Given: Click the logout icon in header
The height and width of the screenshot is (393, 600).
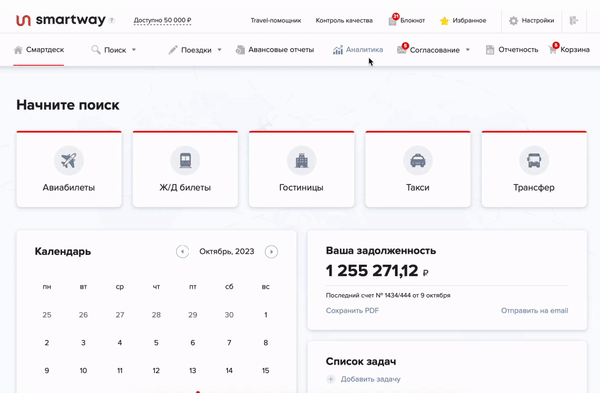Looking at the screenshot, I should pos(574,21).
